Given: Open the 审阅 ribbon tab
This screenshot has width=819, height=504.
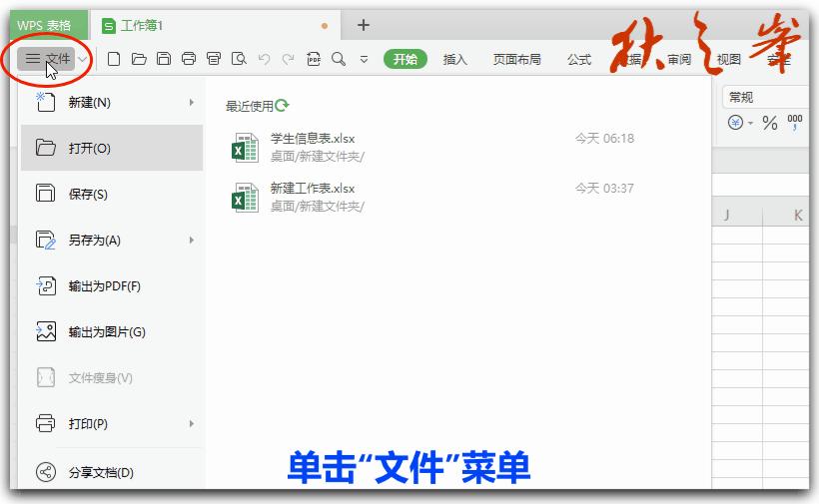Looking at the screenshot, I should 679,60.
